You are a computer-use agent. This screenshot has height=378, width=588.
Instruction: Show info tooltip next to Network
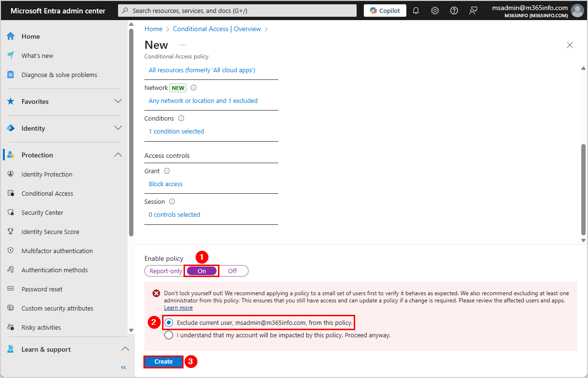click(x=194, y=88)
